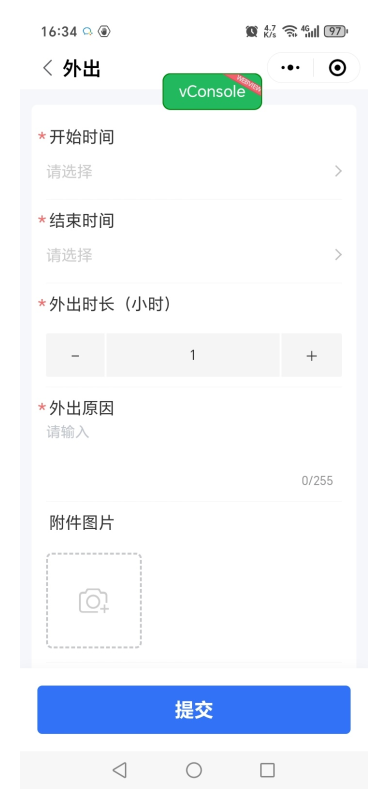Open the green vConsole debug button

[212, 91]
